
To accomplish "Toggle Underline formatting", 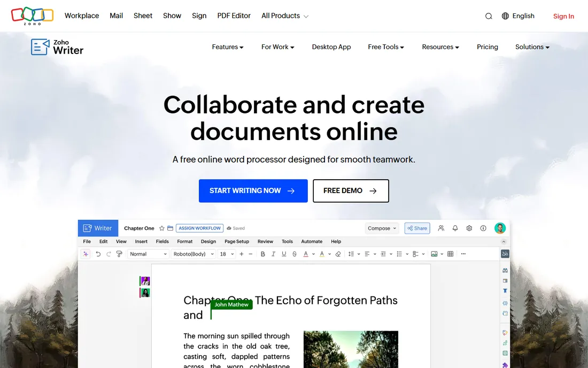I will [284, 254].
